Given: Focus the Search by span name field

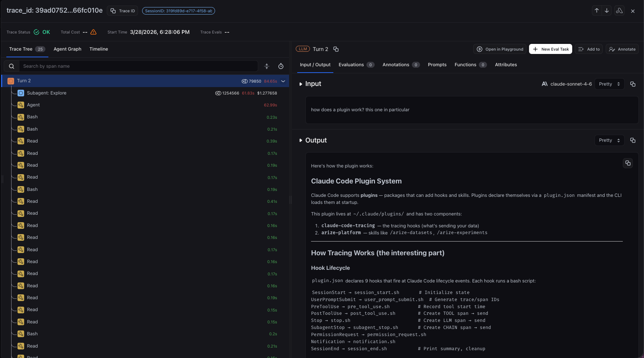Looking at the screenshot, I should click(x=138, y=66).
